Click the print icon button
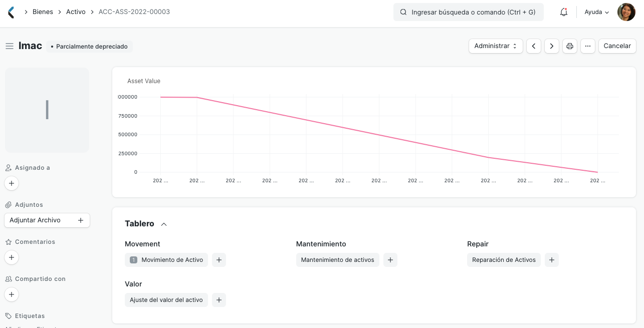The width and height of the screenshot is (644, 328). (570, 46)
